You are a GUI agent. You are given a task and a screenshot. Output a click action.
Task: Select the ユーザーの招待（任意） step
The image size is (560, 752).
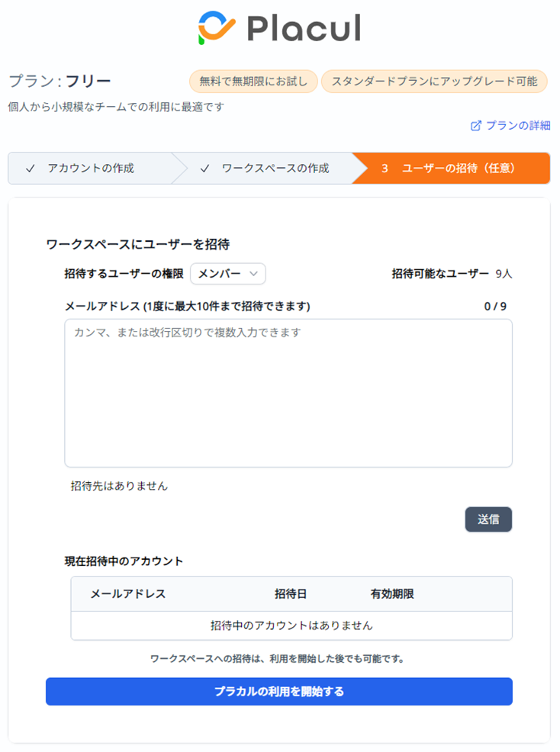pos(451,169)
